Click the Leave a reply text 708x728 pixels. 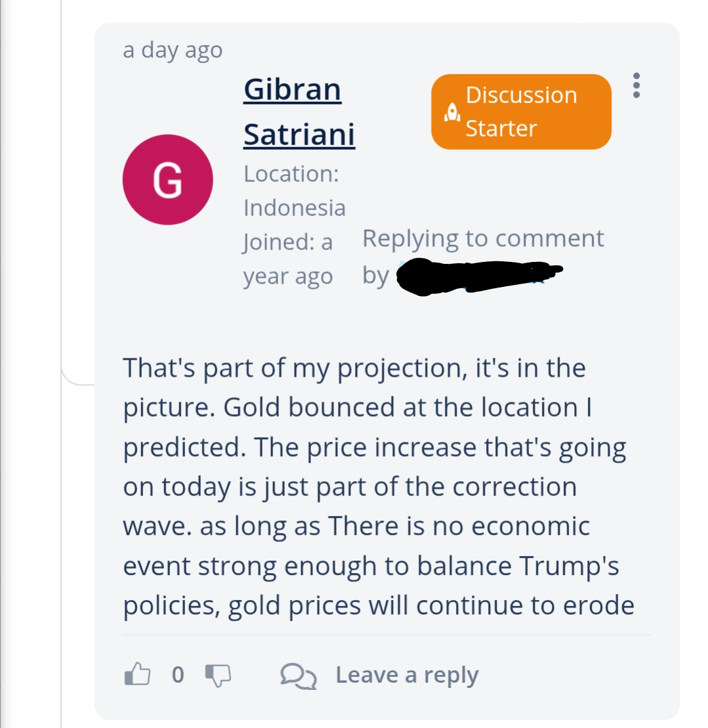click(407, 675)
